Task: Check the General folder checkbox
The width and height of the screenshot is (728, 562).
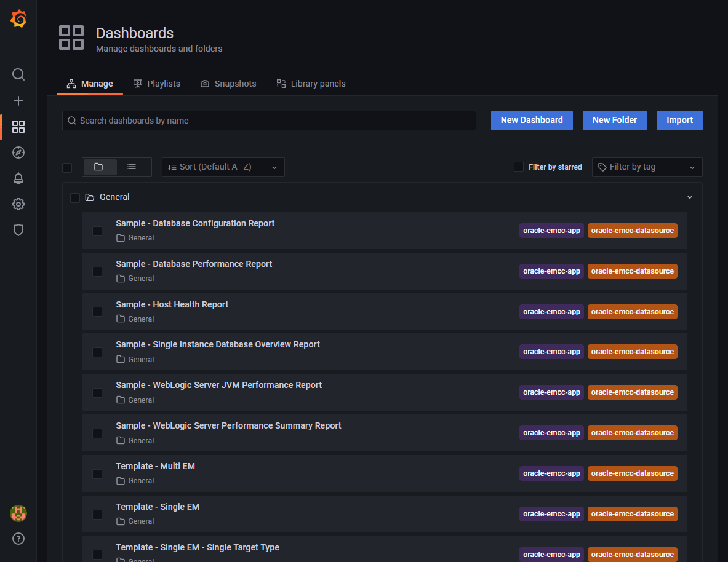Action: point(74,197)
